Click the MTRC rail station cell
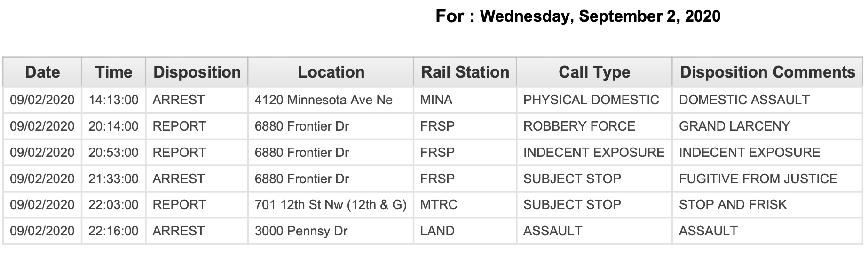Viewport: 868px width, 264px height. coord(465,205)
